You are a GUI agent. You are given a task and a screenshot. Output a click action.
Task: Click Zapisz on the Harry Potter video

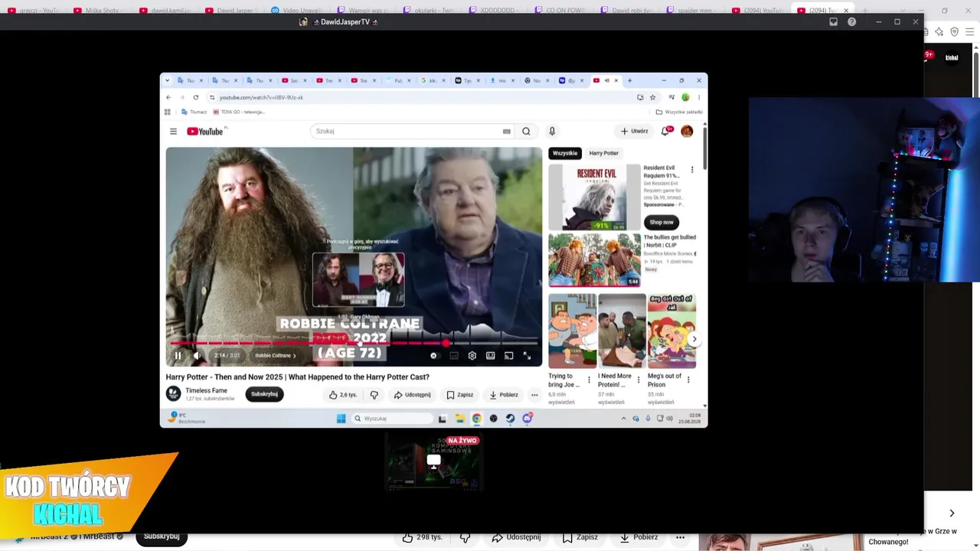pos(459,395)
